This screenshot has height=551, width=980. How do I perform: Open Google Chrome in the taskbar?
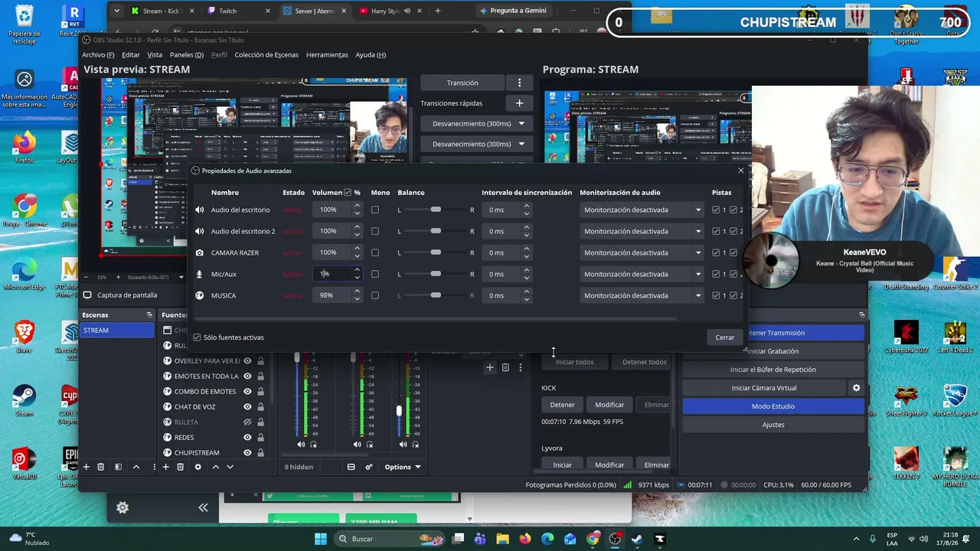click(593, 539)
